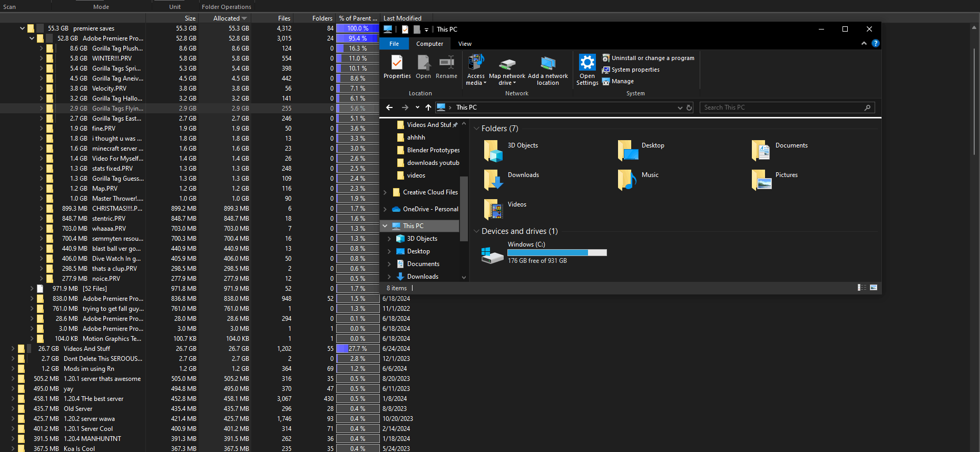Collapse the 'Folders (7)' group
980x452 pixels.
[476, 129]
